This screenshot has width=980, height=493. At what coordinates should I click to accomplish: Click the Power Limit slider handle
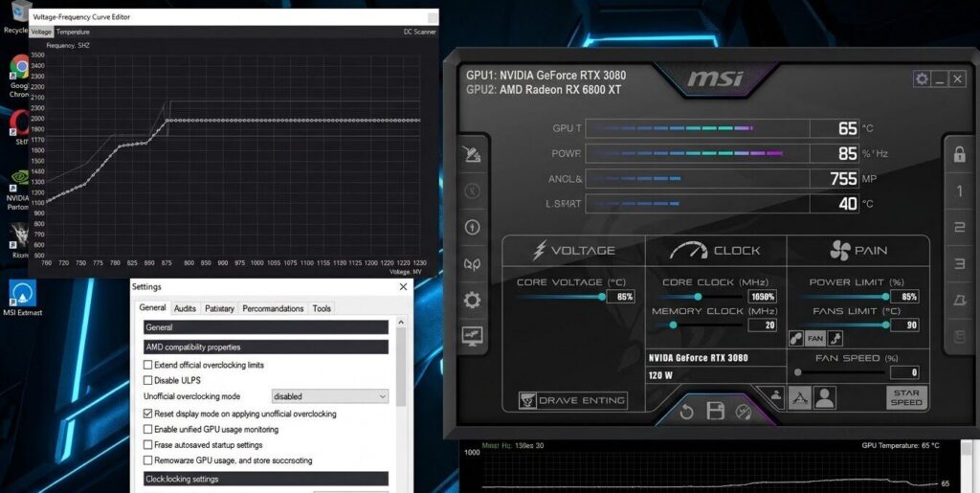885,297
